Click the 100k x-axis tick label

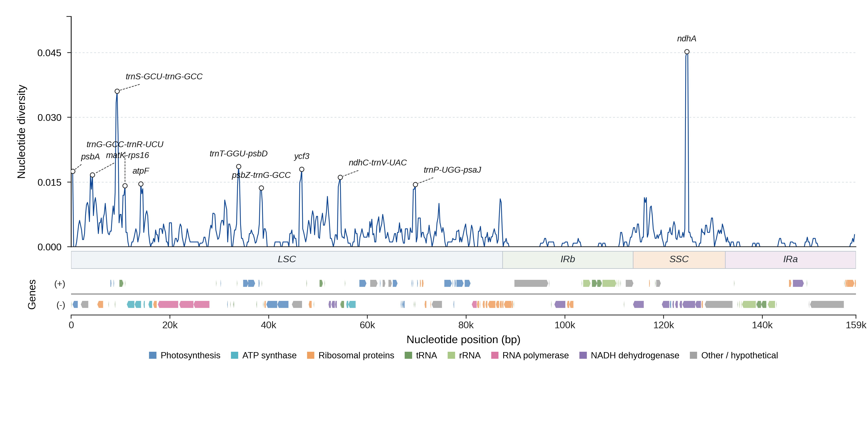pos(565,325)
